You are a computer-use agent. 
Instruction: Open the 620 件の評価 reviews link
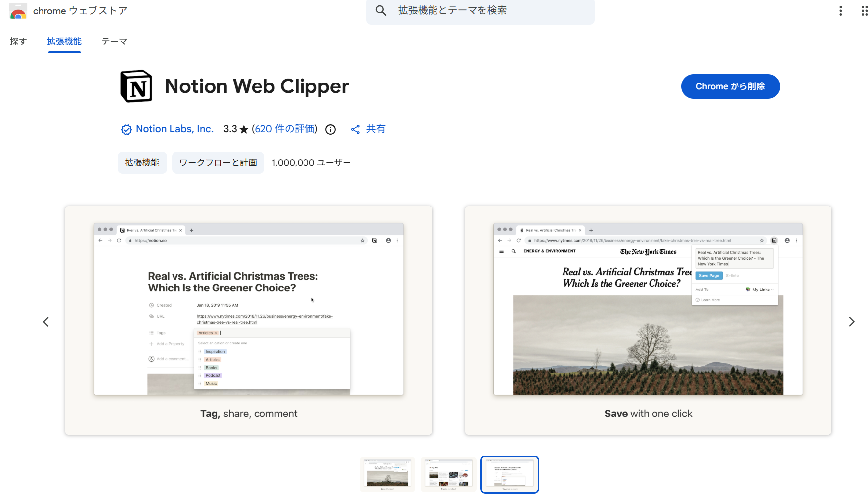[x=285, y=129]
